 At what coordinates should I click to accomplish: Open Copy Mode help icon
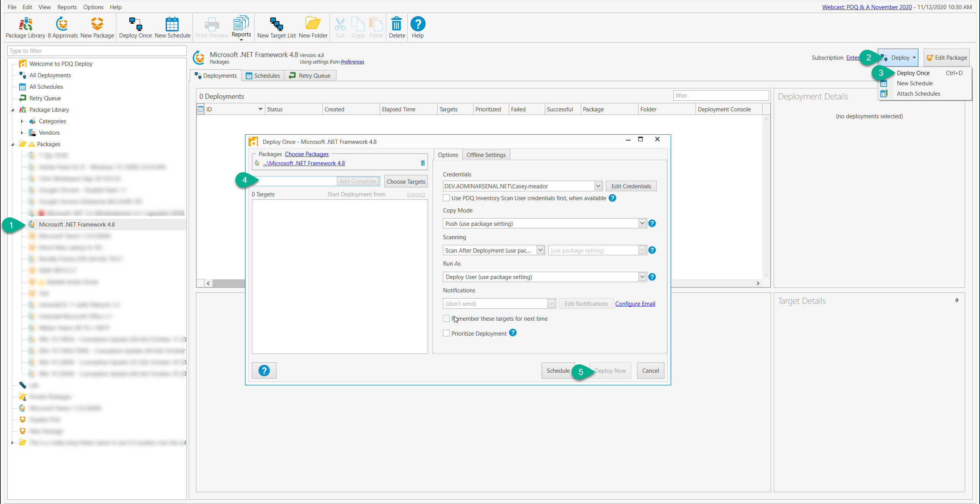[652, 223]
